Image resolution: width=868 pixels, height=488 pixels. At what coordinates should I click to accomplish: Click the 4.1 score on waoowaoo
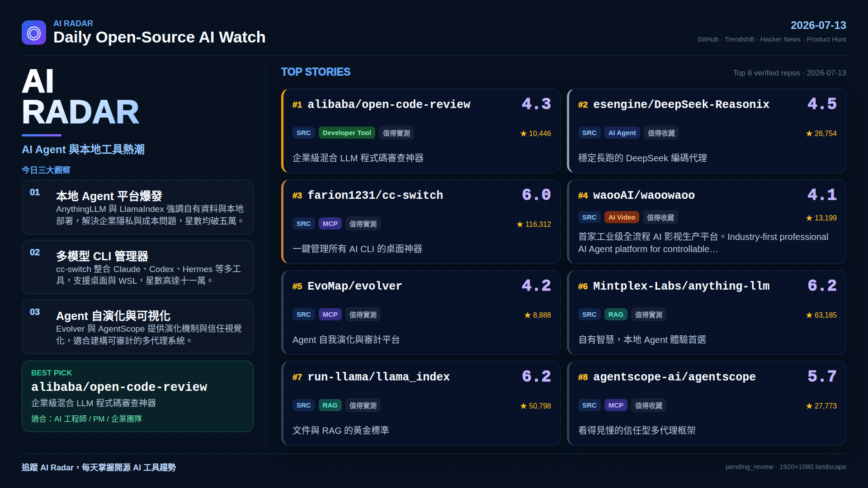(822, 195)
